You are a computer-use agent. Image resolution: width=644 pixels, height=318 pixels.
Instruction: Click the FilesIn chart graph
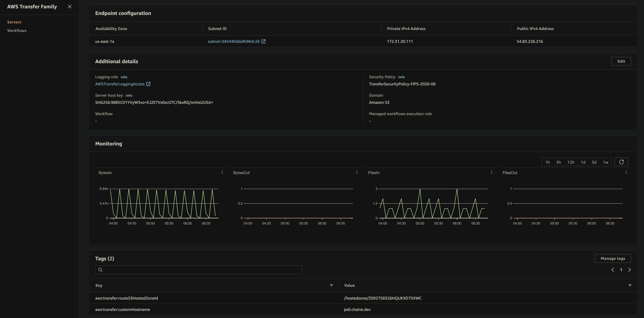[x=434, y=203]
